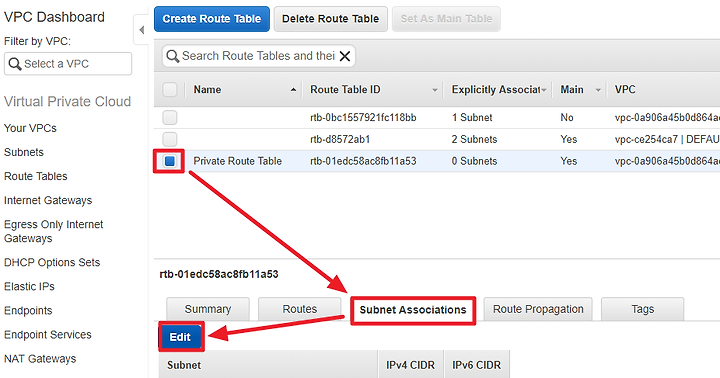Screen dimensions: 720x378
Task: Click the 2 Subnets cell
Action: click(x=474, y=139)
